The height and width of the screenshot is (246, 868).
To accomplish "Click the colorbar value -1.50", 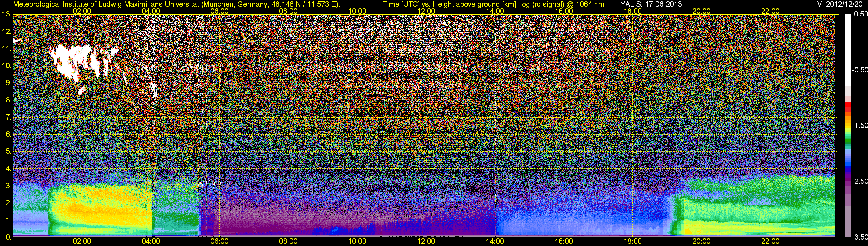I will (860, 125).
